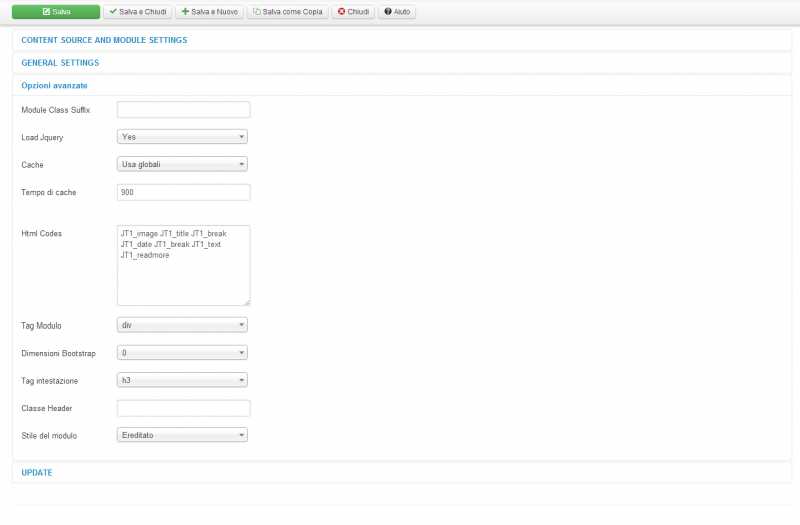
Task: Open the Cache dropdown
Action: coord(182,164)
